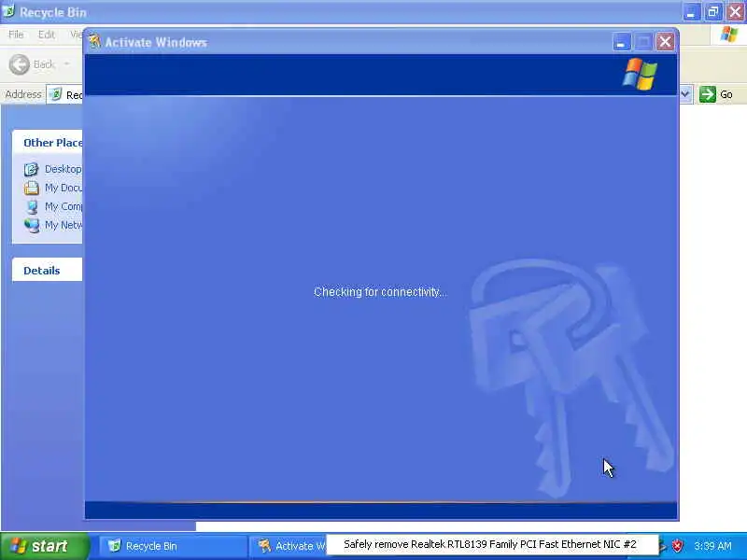Click the My Network Places globe icon
The width and height of the screenshot is (747, 560).
[32, 225]
